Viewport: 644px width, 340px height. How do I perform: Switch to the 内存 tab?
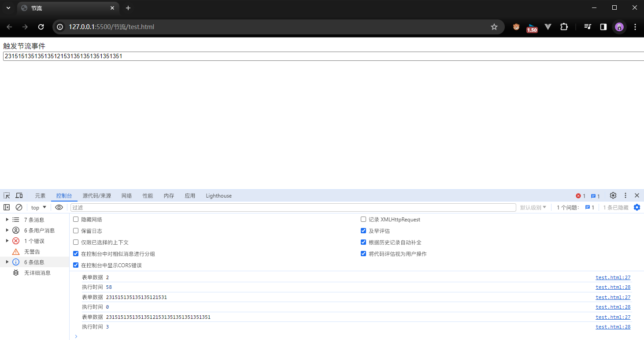[169, 196]
